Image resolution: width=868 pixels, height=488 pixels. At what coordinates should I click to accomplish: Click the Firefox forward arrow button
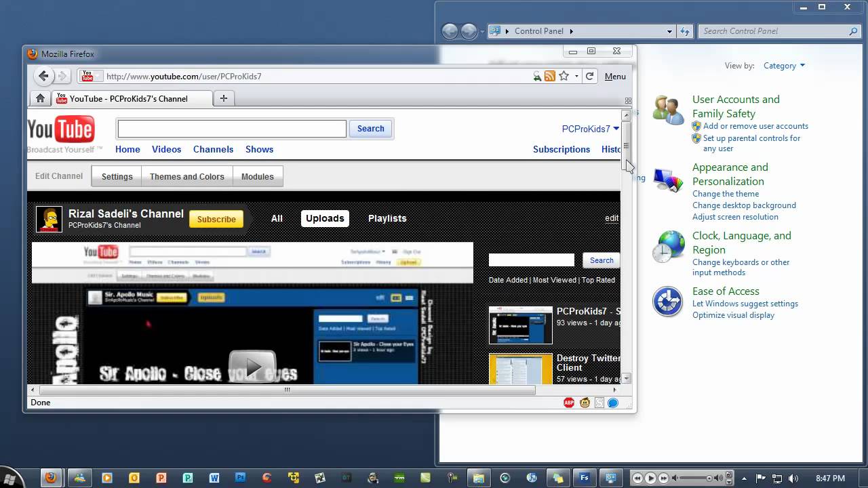pos(62,76)
